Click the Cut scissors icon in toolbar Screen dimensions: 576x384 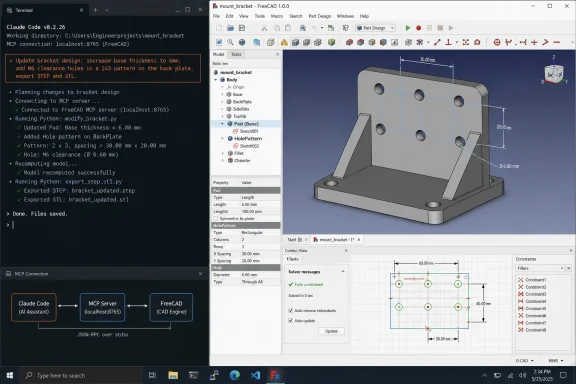coord(264,28)
